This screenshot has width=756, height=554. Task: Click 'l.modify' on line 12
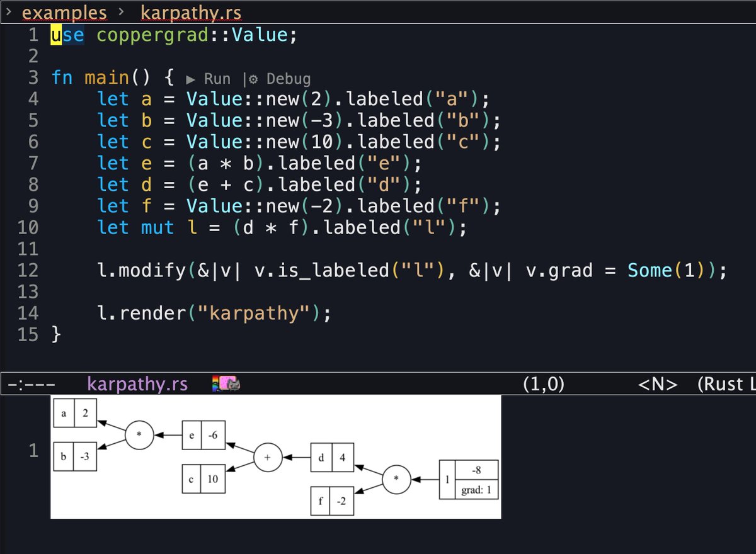(141, 271)
